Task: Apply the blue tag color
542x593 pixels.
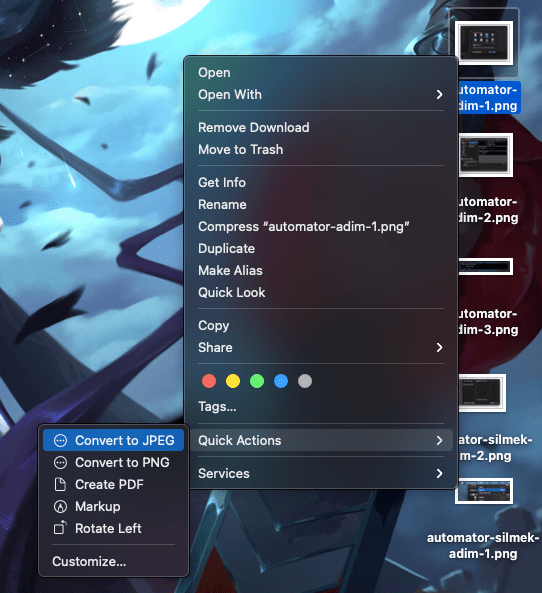Action: tap(281, 381)
